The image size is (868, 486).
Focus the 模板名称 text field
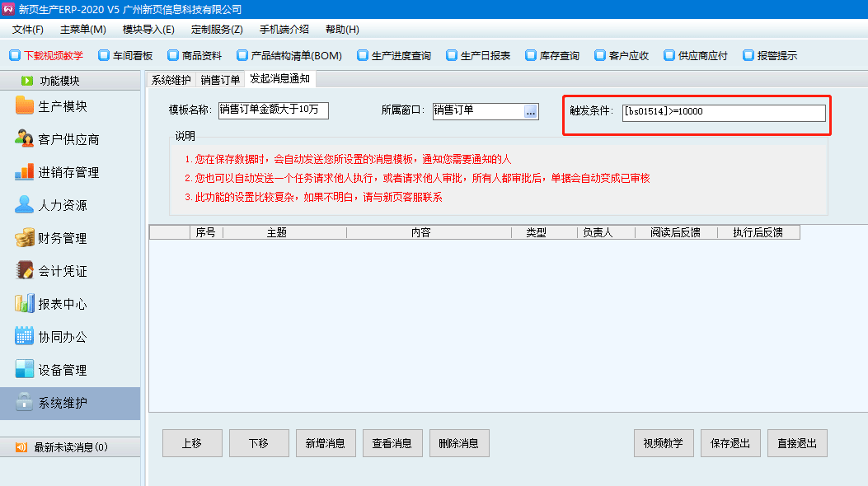(x=273, y=110)
